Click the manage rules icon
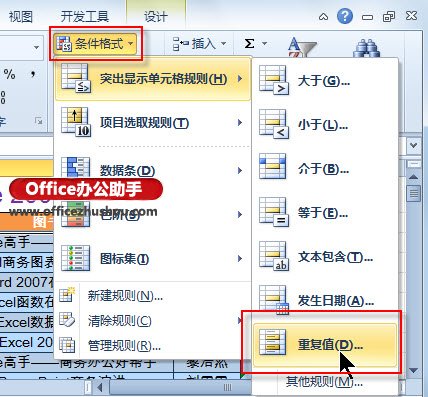Image resolution: width=428 pixels, height=397 pixels. click(x=67, y=345)
